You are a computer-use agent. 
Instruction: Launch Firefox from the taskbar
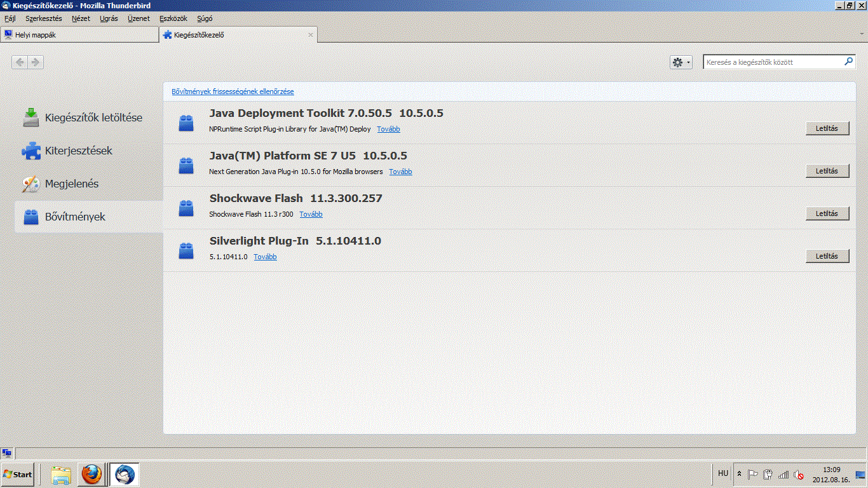(92, 475)
